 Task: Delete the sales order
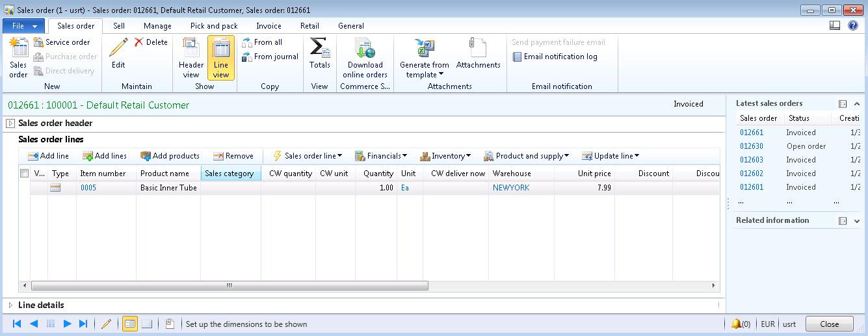151,42
